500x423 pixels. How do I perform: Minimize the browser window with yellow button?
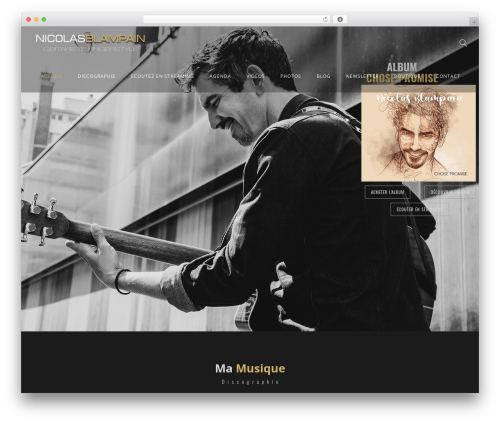36,20
